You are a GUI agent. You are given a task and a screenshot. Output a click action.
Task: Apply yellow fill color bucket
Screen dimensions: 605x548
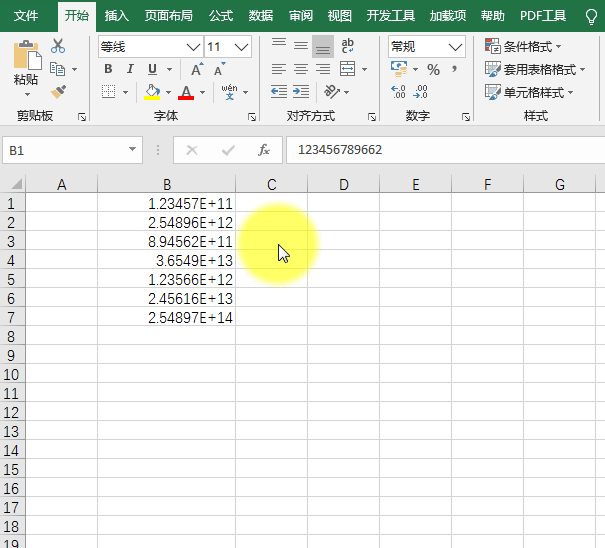[152, 92]
